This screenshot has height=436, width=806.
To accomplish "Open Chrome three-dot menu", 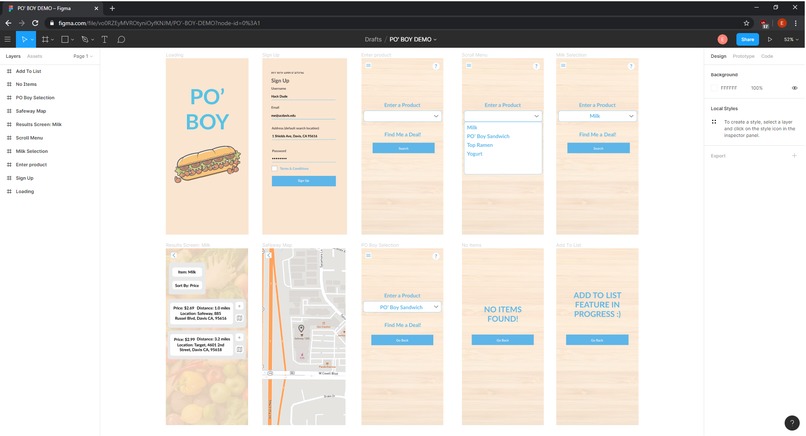I will 796,23.
